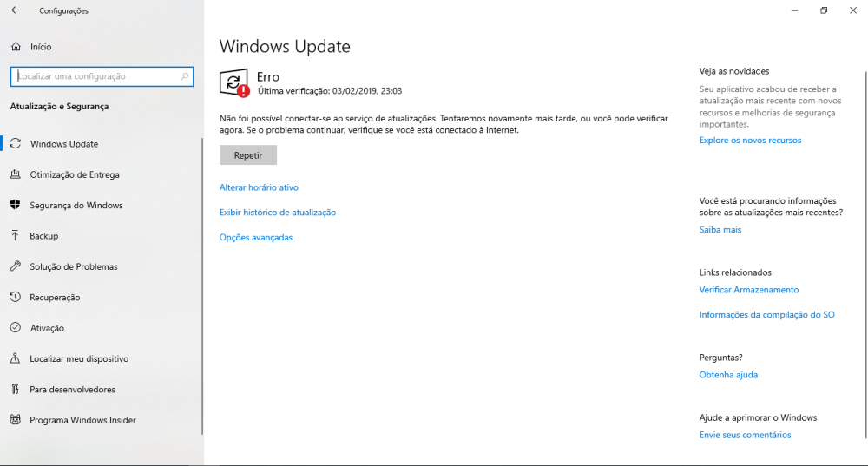Click the Perguntas? heading
The image size is (868, 466).
pyautogui.click(x=720, y=358)
